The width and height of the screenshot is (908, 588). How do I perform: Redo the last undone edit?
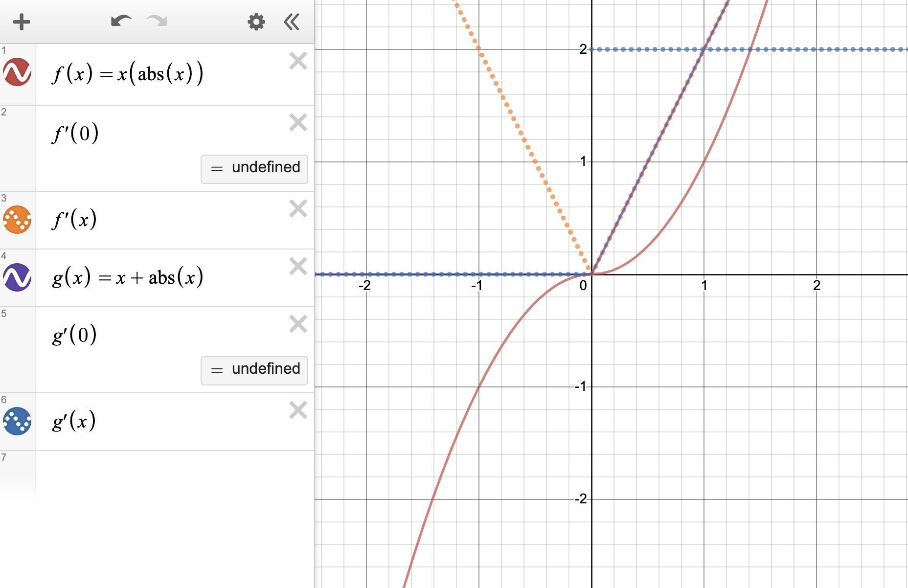[x=157, y=21]
